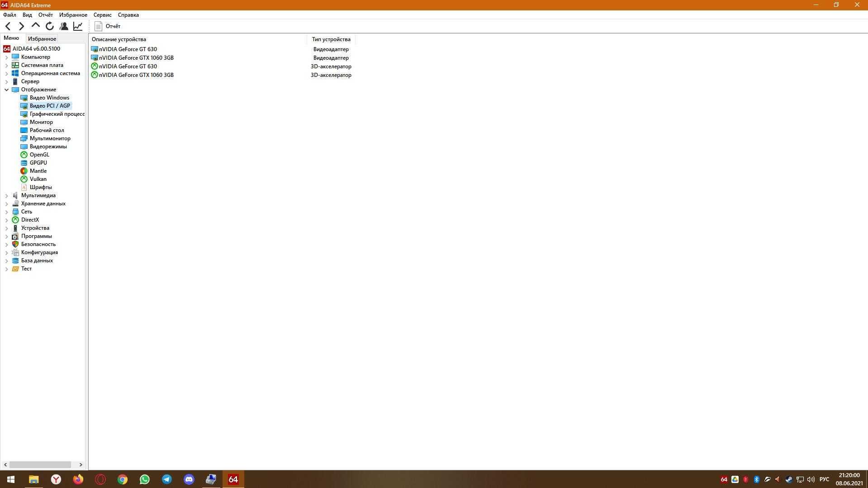Open the Отчёт menu in menu bar
The height and width of the screenshot is (488, 868).
tap(46, 15)
